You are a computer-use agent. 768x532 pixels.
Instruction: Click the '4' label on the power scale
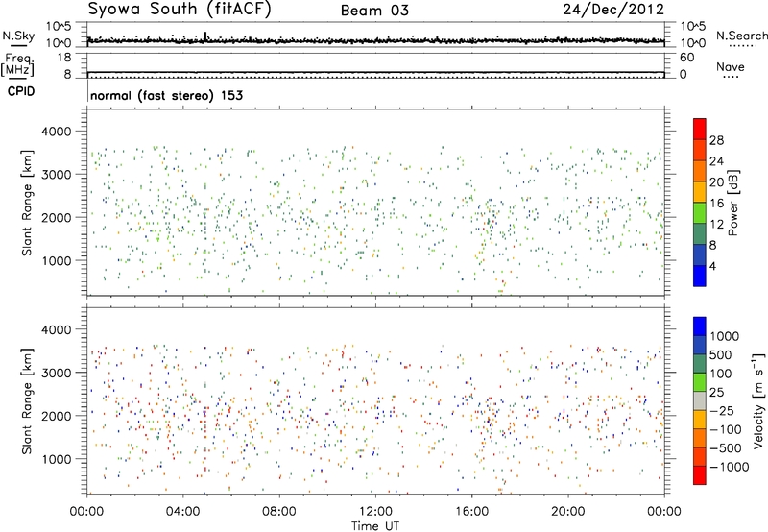pyautogui.click(x=712, y=266)
